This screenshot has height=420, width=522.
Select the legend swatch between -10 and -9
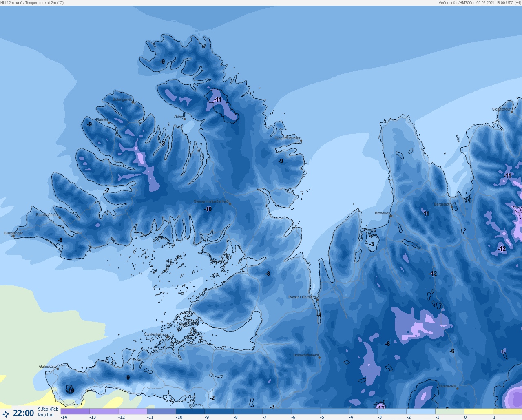(190, 411)
